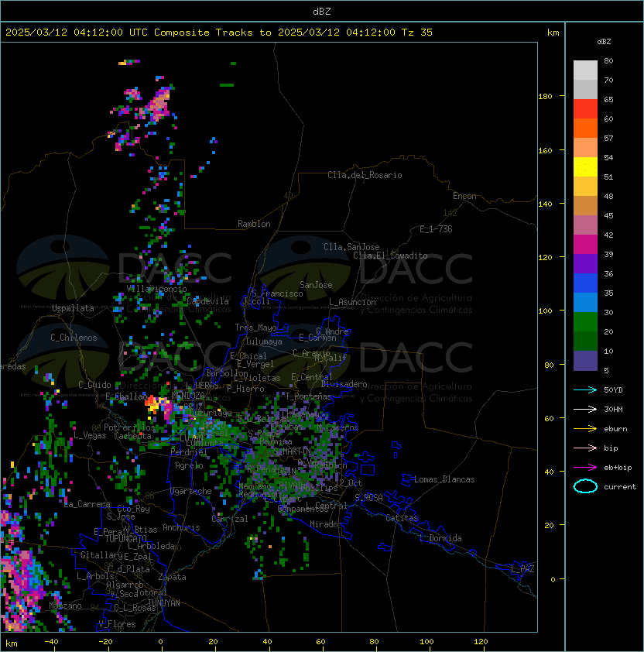This screenshot has height=652, width=644.
Task: Select the lightest gray top legend swatch
Action: tap(585, 70)
